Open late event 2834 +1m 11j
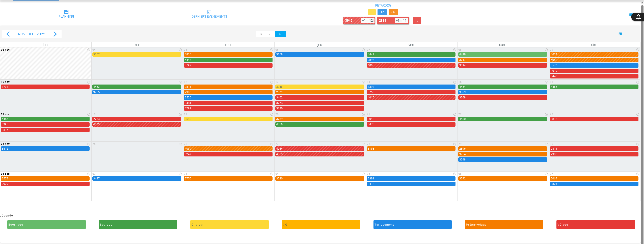This screenshot has height=244, width=644. (x=393, y=20)
